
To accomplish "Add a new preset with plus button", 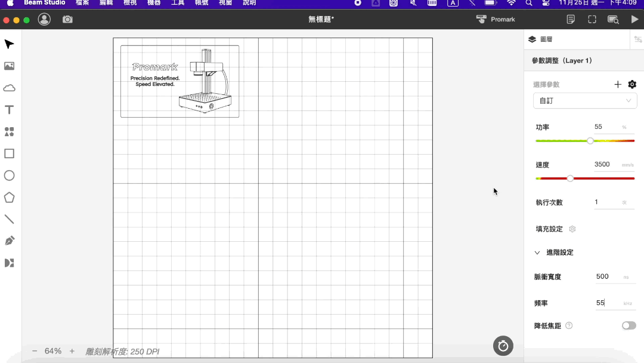I will tap(618, 84).
